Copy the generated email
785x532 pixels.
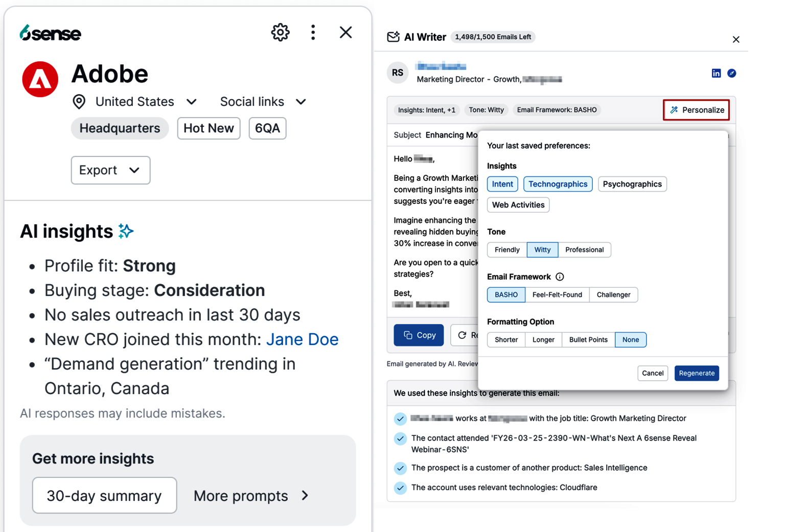[x=419, y=335]
